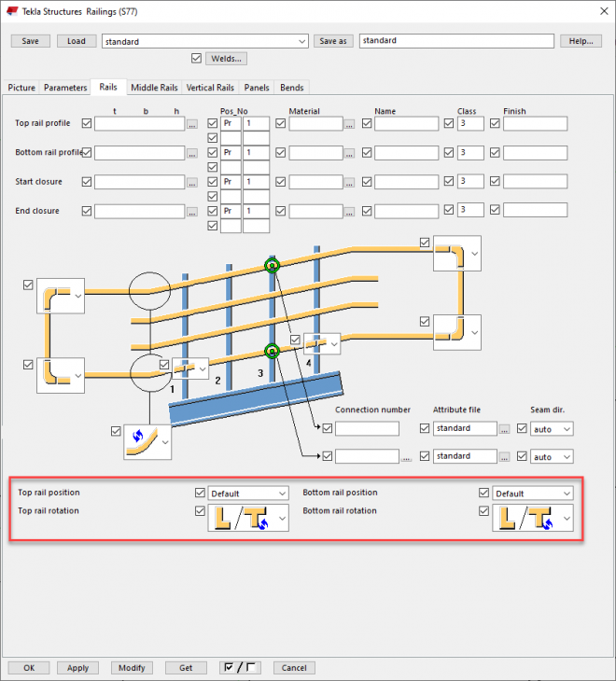Click the Cancel button

[294, 668]
